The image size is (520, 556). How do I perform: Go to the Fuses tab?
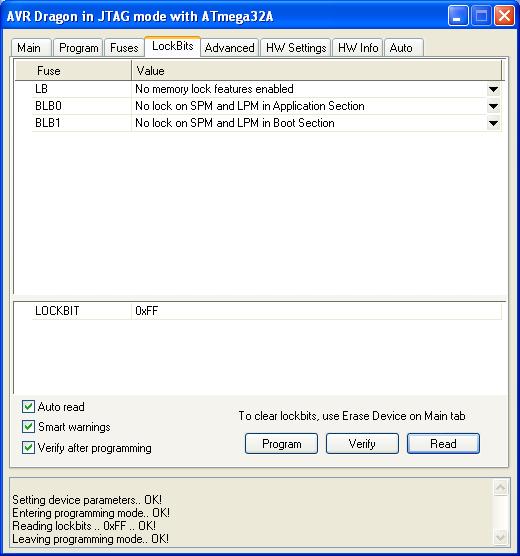tap(124, 48)
